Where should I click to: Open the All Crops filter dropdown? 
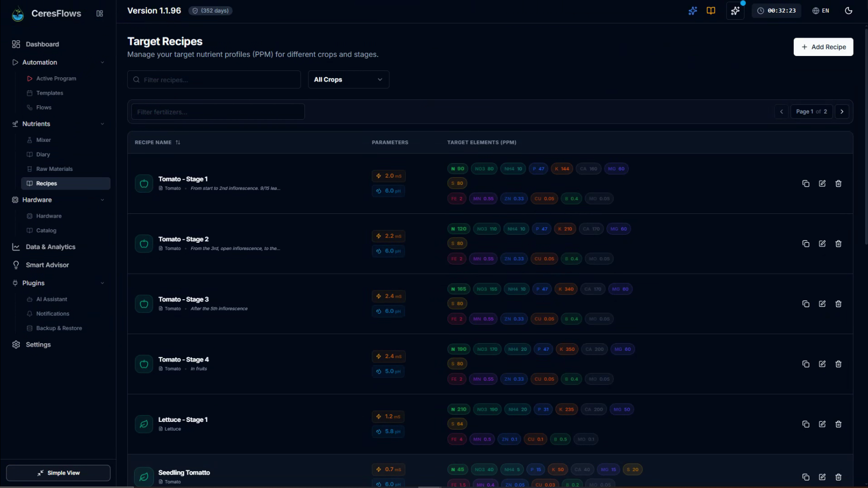point(349,80)
